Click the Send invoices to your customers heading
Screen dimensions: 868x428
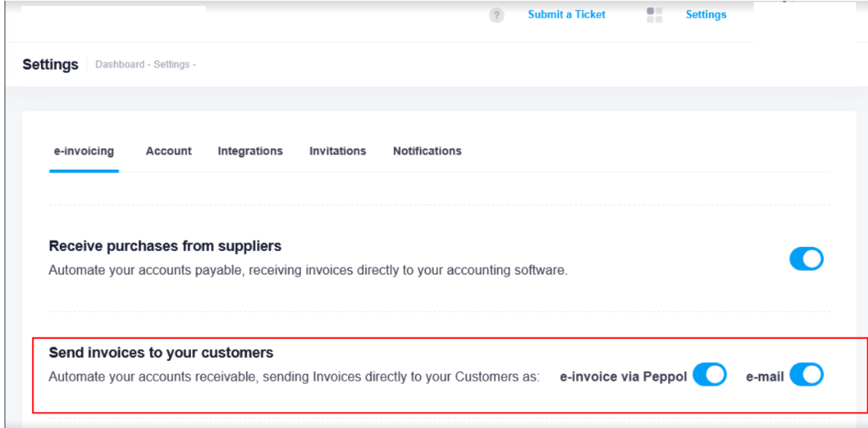pos(161,353)
